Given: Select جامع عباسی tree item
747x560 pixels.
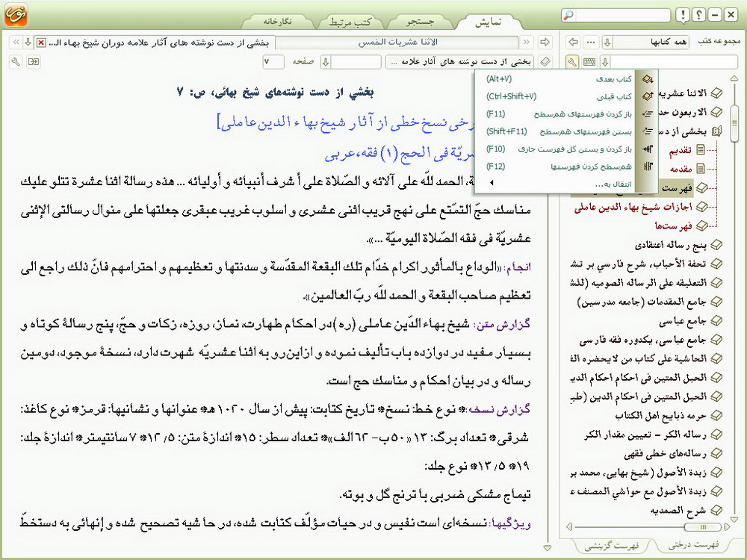Looking at the screenshot, I should (682, 321).
